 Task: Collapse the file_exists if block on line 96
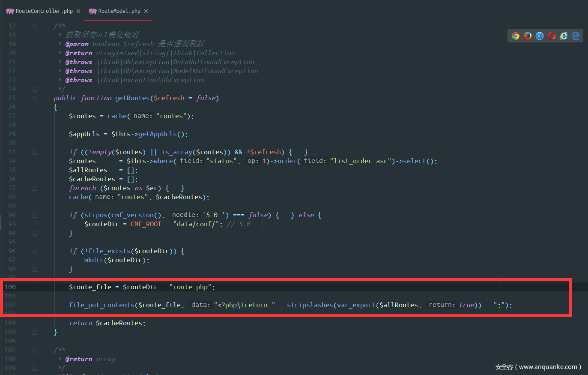(x=35, y=251)
